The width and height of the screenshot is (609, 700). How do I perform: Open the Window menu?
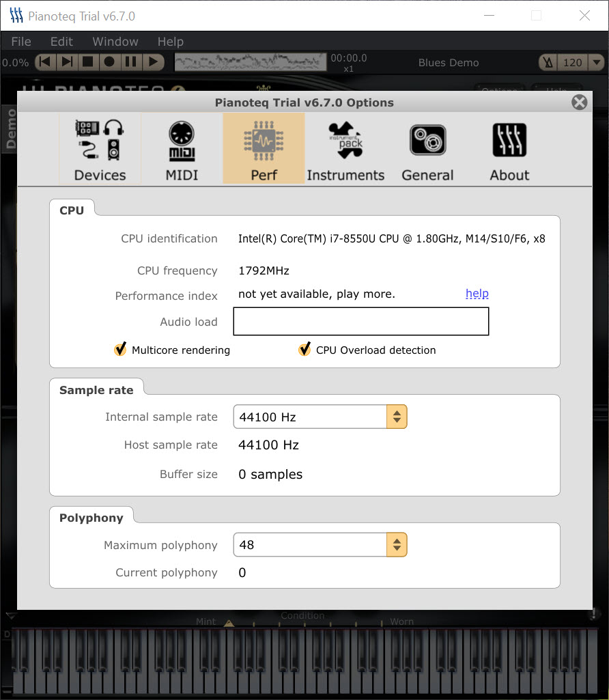point(115,42)
